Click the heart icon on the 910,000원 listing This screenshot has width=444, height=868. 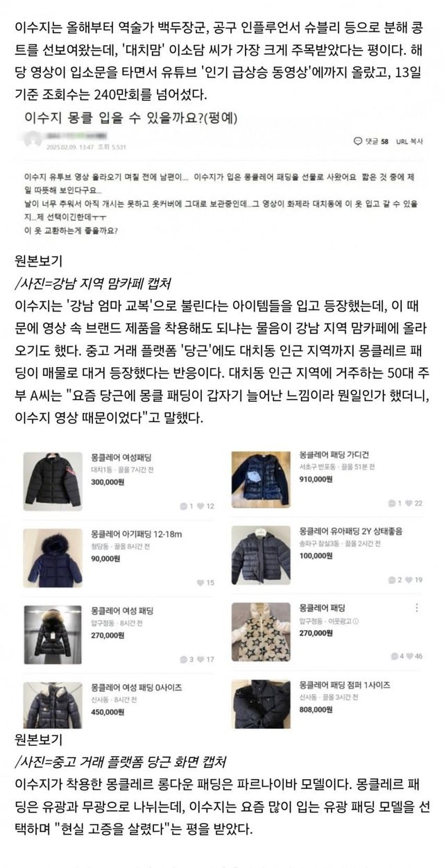(409, 504)
